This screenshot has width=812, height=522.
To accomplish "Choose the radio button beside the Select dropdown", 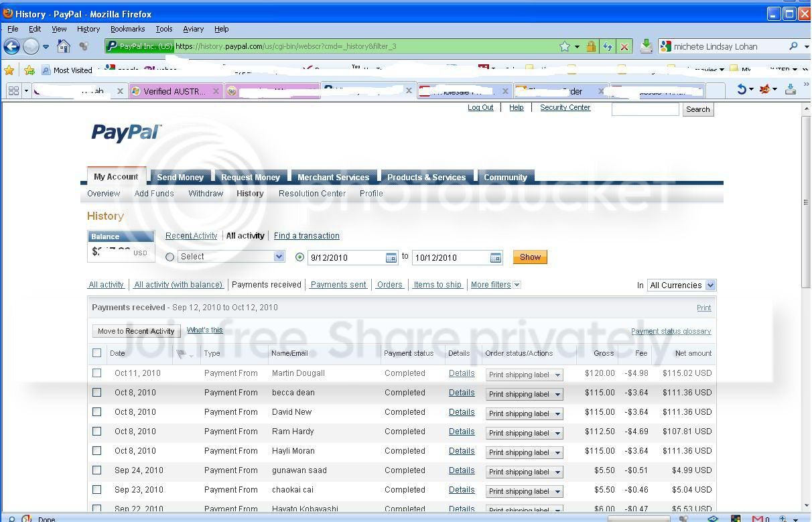I will (170, 257).
